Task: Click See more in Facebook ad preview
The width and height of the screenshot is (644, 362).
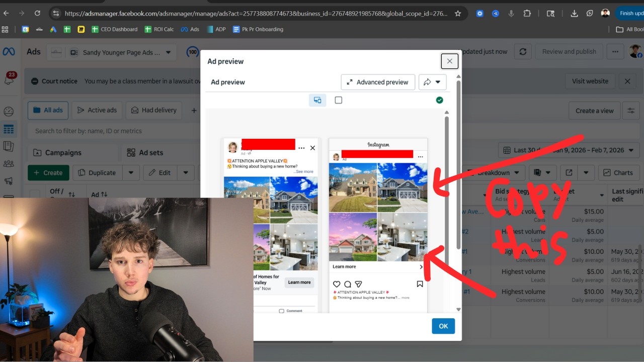Action: [304, 171]
